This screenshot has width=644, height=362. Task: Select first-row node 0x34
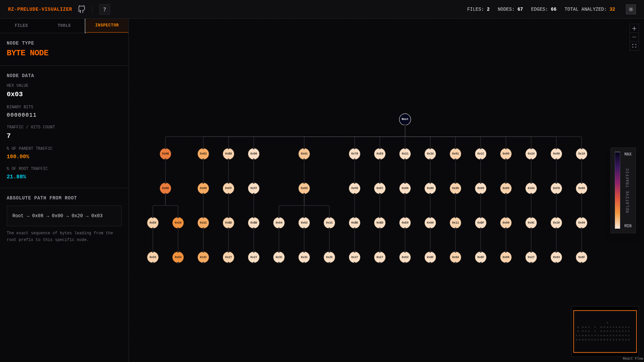[x=430, y=154]
